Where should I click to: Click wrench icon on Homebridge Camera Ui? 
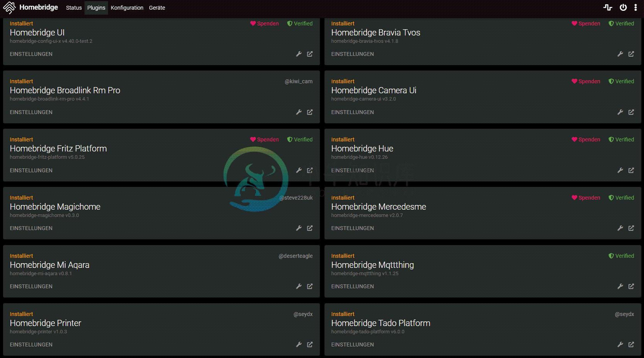click(620, 112)
